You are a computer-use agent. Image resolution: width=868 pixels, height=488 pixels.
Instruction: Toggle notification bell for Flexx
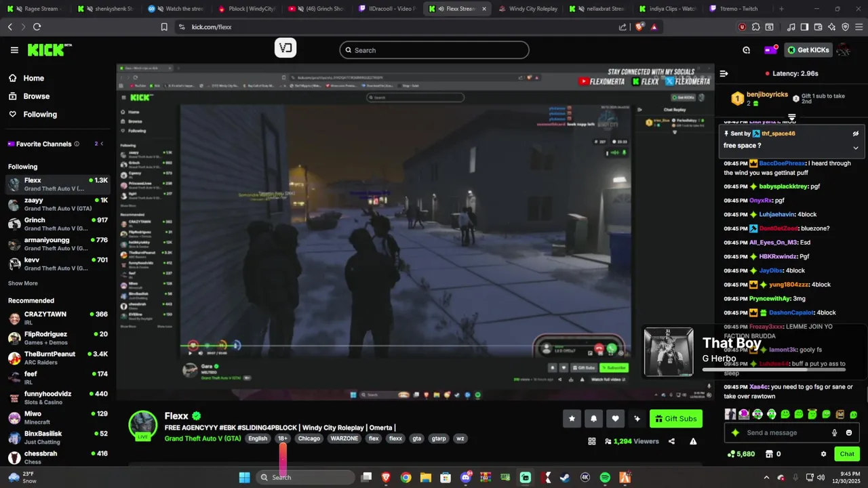tap(593, 419)
